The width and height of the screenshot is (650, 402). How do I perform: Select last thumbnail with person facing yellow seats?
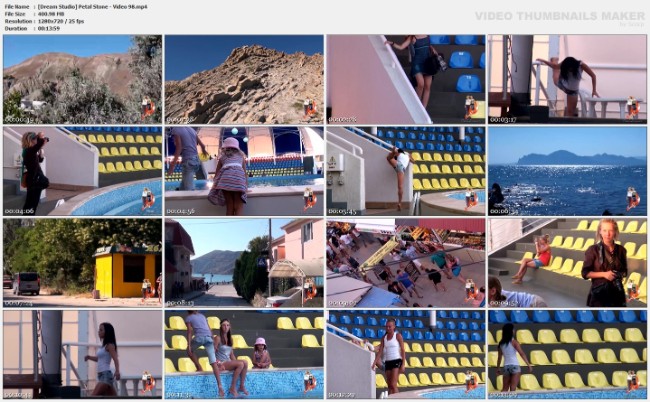pos(568,355)
